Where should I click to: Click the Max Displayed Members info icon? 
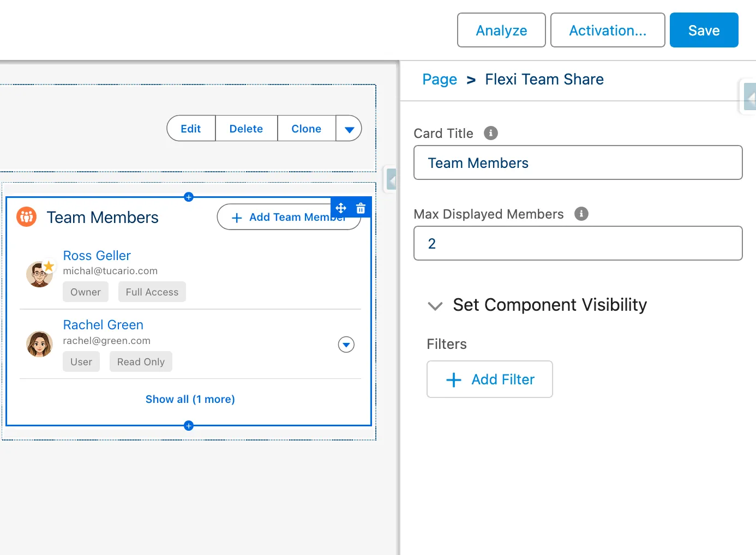pos(581,214)
